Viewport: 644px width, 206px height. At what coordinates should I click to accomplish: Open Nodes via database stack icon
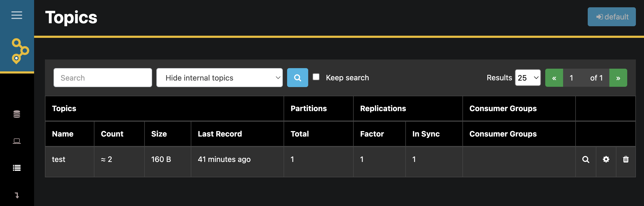(17, 114)
